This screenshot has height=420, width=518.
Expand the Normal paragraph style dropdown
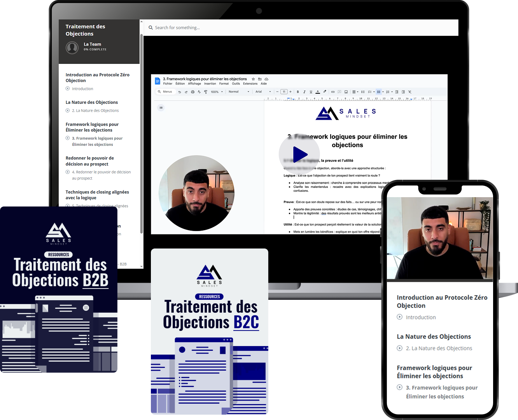click(x=238, y=92)
